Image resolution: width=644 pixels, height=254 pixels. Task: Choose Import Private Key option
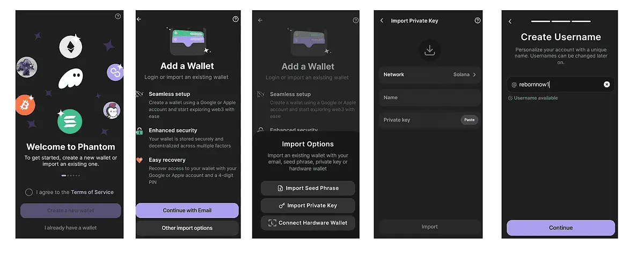coord(308,205)
